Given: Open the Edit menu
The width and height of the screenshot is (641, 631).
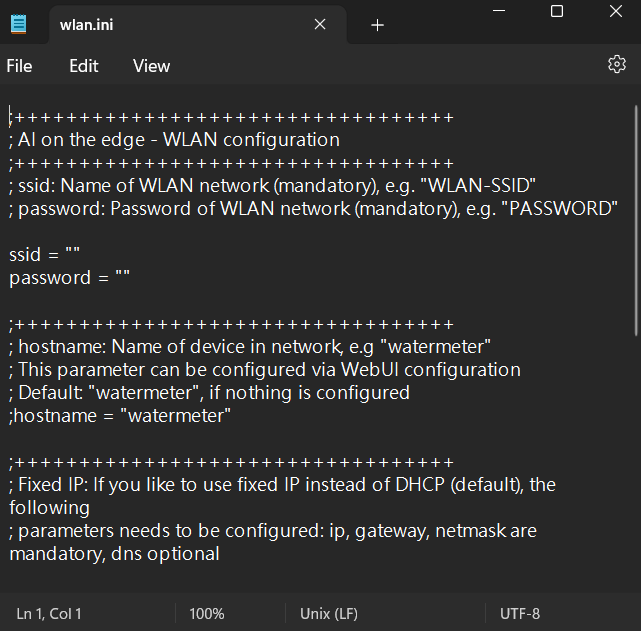Looking at the screenshot, I should coord(84,66).
